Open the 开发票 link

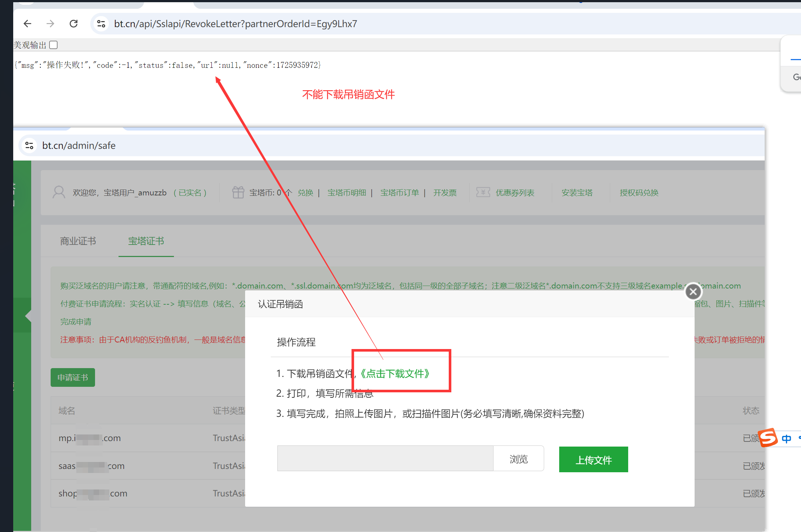click(445, 192)
